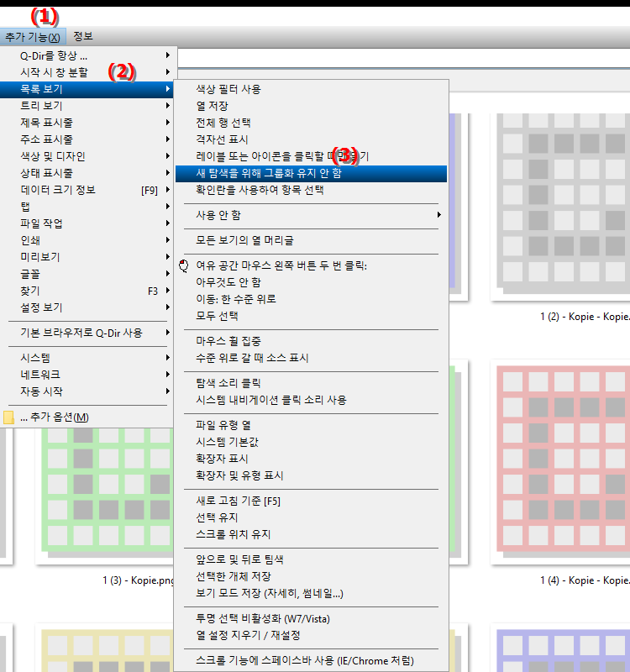Expand the 제목 표시줄 submenu

(x=88, y=123)
